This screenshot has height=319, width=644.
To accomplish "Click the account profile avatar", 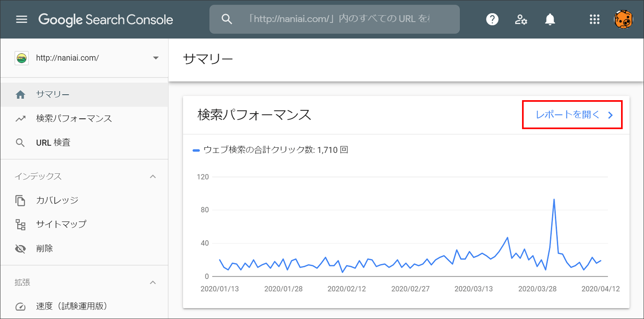I will point(623,19).
